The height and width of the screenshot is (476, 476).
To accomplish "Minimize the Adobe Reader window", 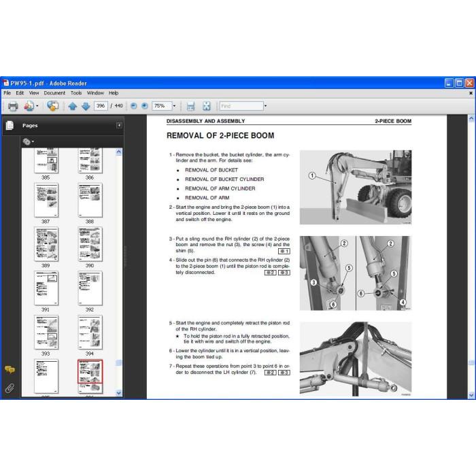I will pos(449,83).
